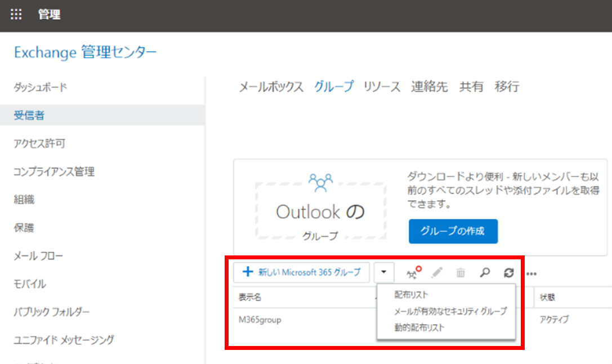Choose 動的配布リスト from the dropdown menu

[419, 327]
